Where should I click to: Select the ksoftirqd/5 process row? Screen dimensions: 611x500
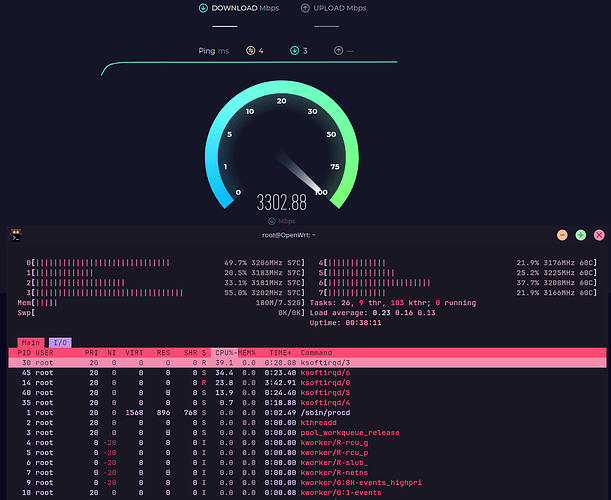click(307, 393)
